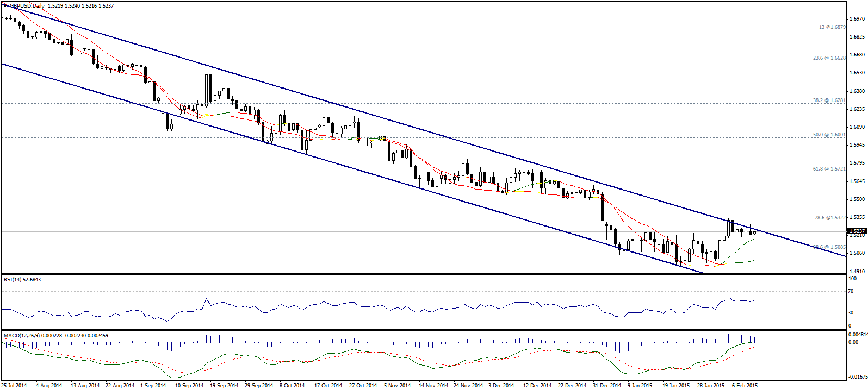Click the 9 Jan 2015 date label
The width and height of the screenshot is (868, 390).
640,386
